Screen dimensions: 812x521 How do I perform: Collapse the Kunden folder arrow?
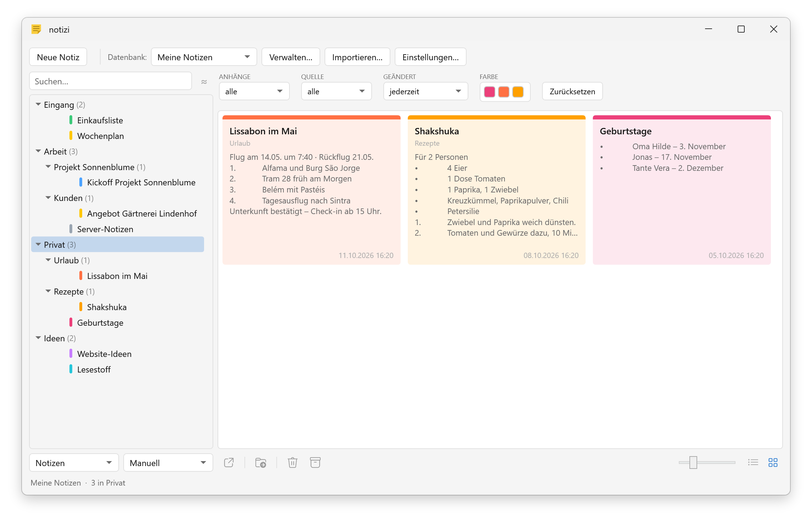pyautogui.click(x=48, y=198)
